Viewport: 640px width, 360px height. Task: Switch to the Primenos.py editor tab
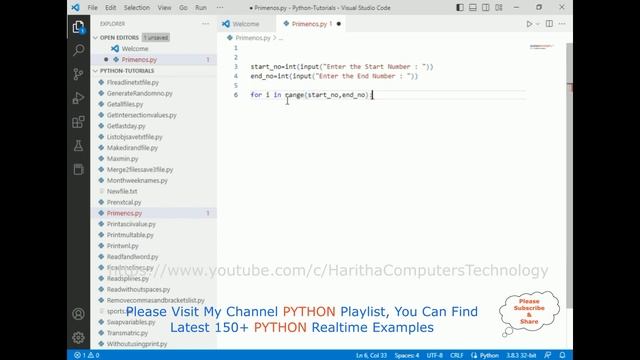click(311, 24)
